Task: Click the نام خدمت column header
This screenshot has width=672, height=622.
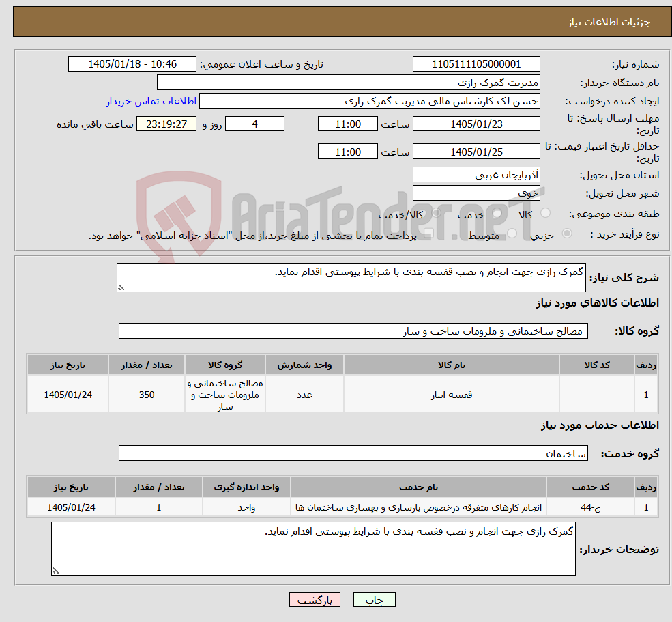Action: (x=418, y=487)
